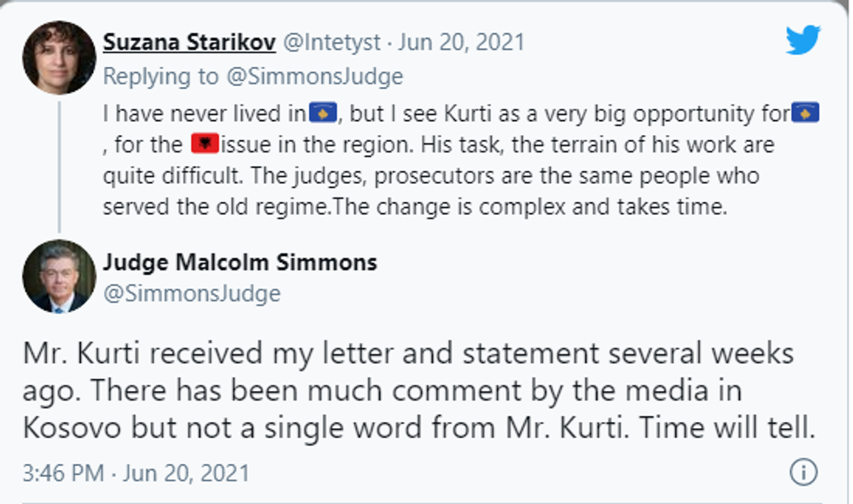Open Suzana Starikov's profile picture
The height and width of the screenshot is (504, 853).
click(x=59, y=57)
